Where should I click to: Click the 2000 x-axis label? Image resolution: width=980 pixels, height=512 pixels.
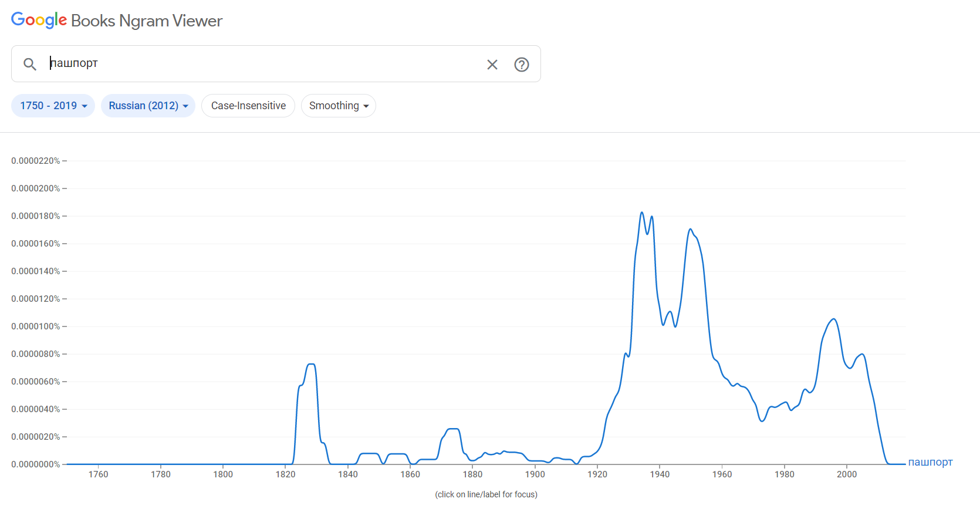(847, 474)
